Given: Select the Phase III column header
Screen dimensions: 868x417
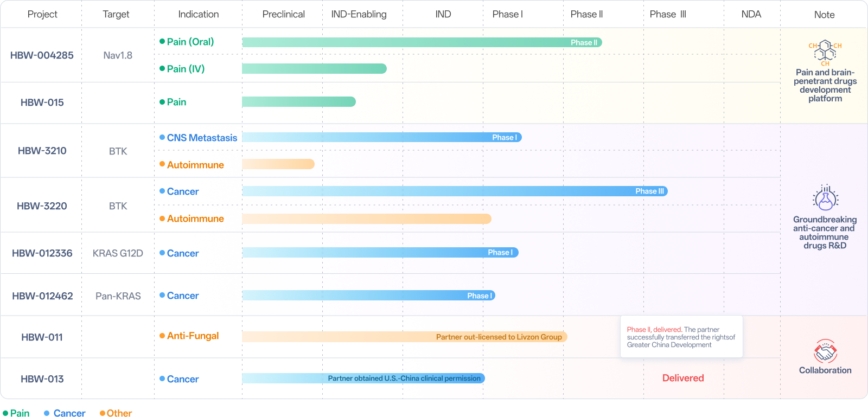Looking at the screenshot, I should pyautogui.click(x=668, y=14).
